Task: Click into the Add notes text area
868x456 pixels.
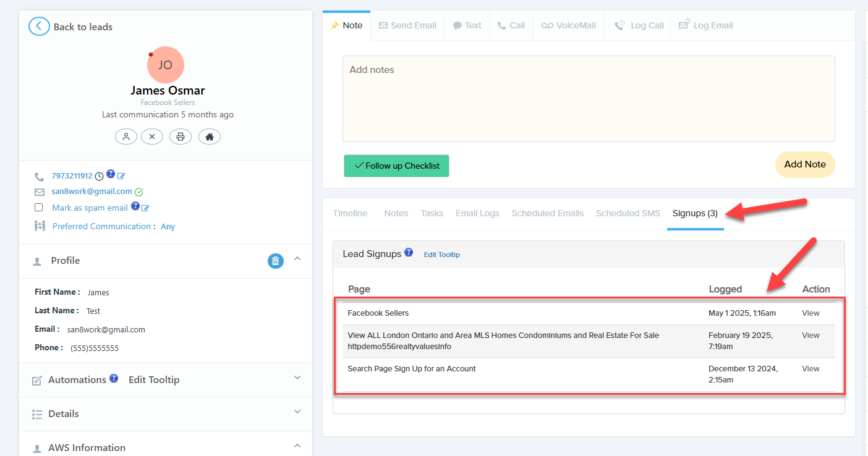Action: (x=588, y=99)
